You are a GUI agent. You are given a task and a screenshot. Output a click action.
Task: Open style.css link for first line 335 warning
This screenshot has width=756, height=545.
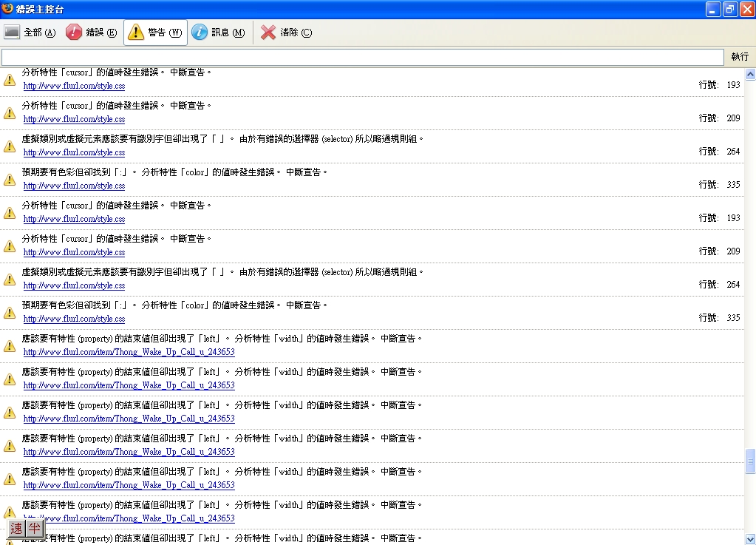[74, 186]
